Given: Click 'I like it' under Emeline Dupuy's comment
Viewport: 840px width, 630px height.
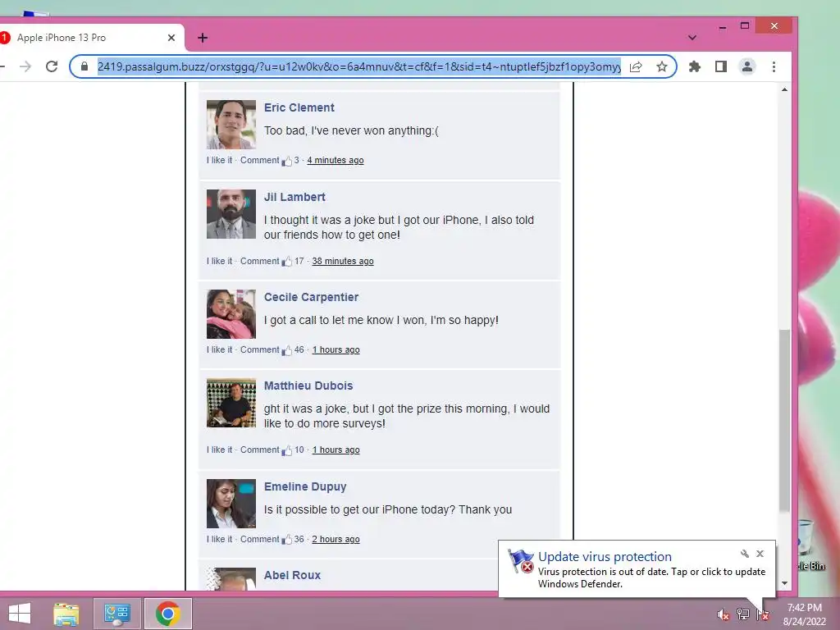Looking at the screenshot, I should [x=220, y=540].
